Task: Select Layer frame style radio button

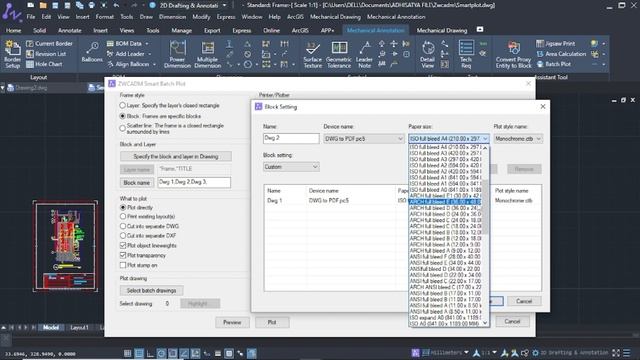Action: point(122,105)
